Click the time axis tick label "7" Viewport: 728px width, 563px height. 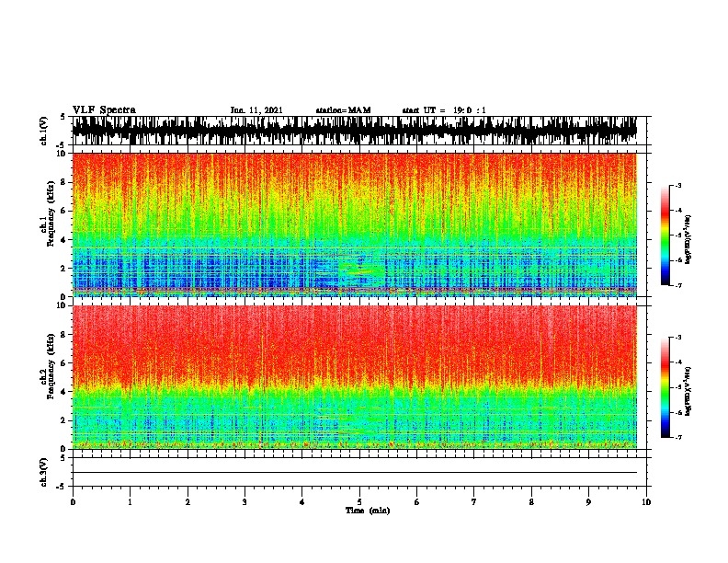(x=474, y=502)
